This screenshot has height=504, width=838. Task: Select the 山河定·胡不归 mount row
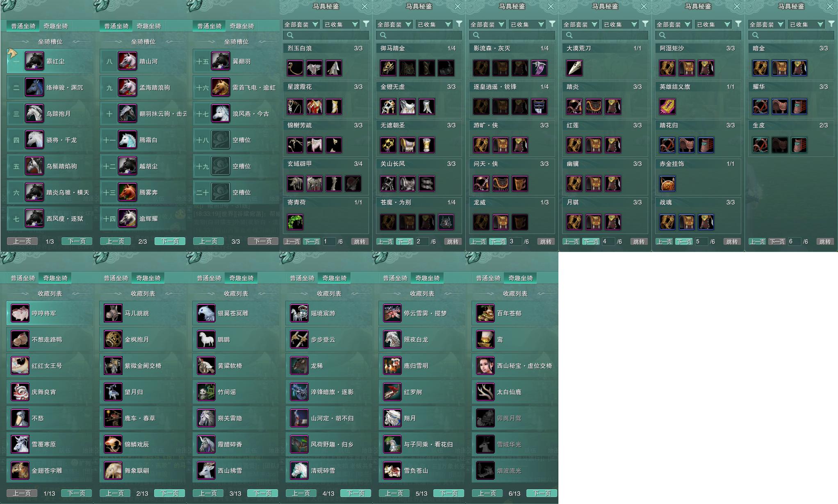point(329,418)
